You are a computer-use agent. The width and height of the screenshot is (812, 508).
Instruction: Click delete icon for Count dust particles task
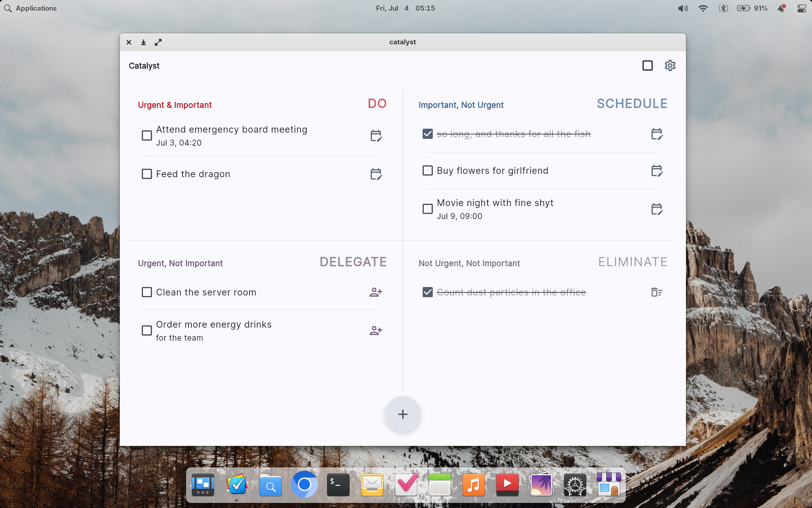click(657, 292)
